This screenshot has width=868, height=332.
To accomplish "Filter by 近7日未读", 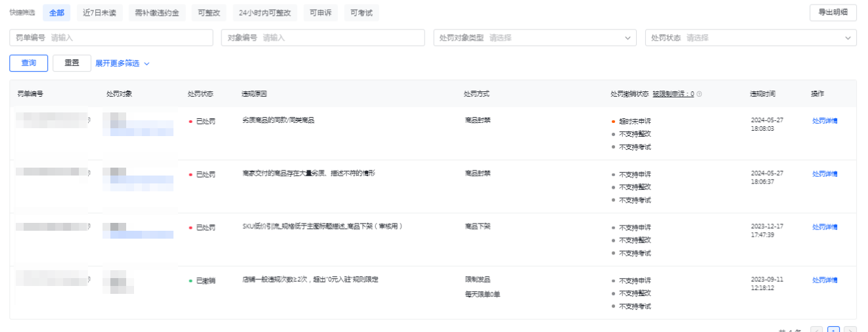I will [x=99, y=12].
